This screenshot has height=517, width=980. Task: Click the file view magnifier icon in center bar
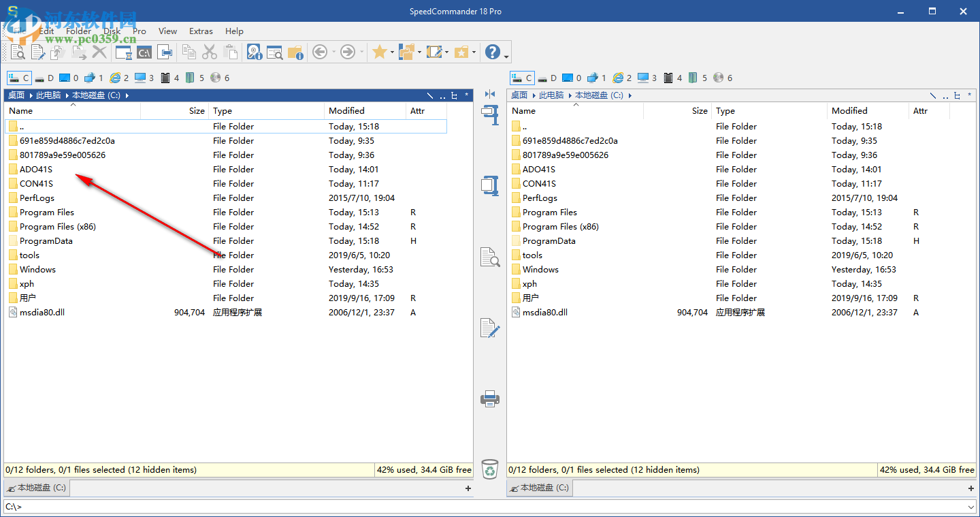[x=490, y=257]
